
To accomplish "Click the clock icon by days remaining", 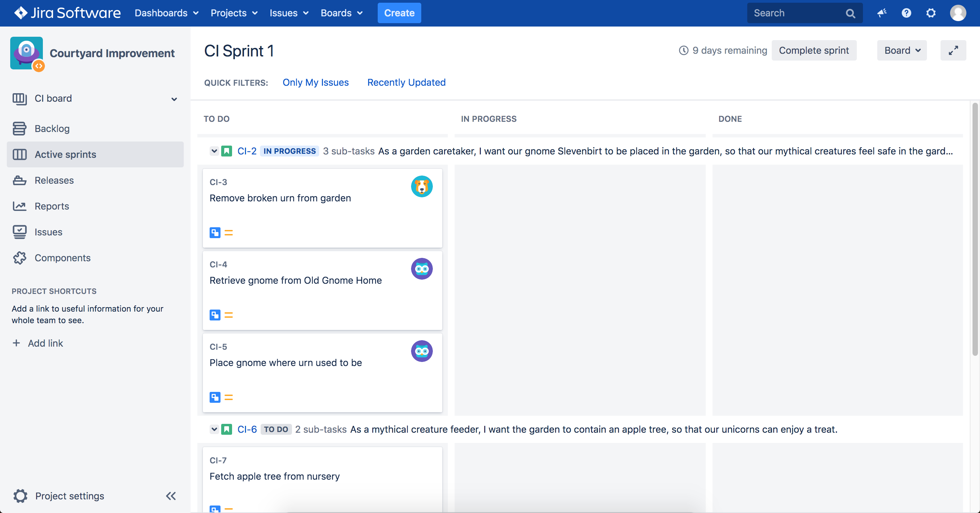I will point(684,51).
